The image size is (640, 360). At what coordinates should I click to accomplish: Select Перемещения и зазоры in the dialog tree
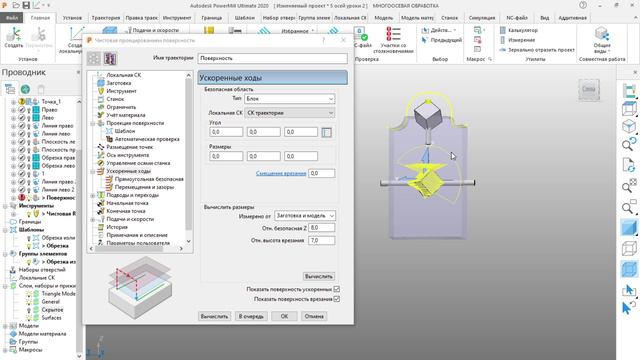pos(144,187)
